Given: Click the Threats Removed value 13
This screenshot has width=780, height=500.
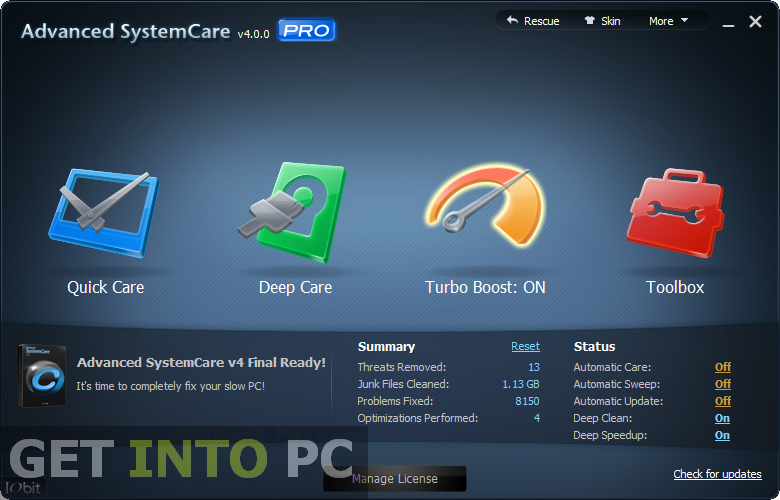Looking at the screenshot, I should point(534,367).
